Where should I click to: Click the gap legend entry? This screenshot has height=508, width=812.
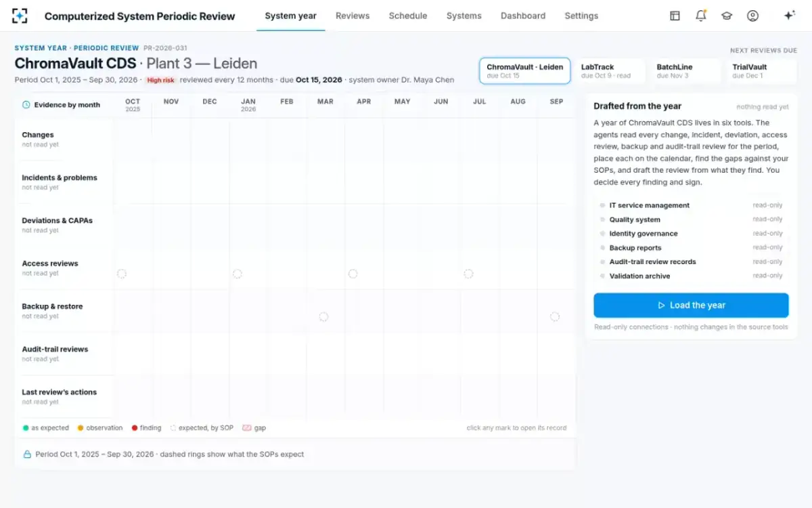pos(254,428)
